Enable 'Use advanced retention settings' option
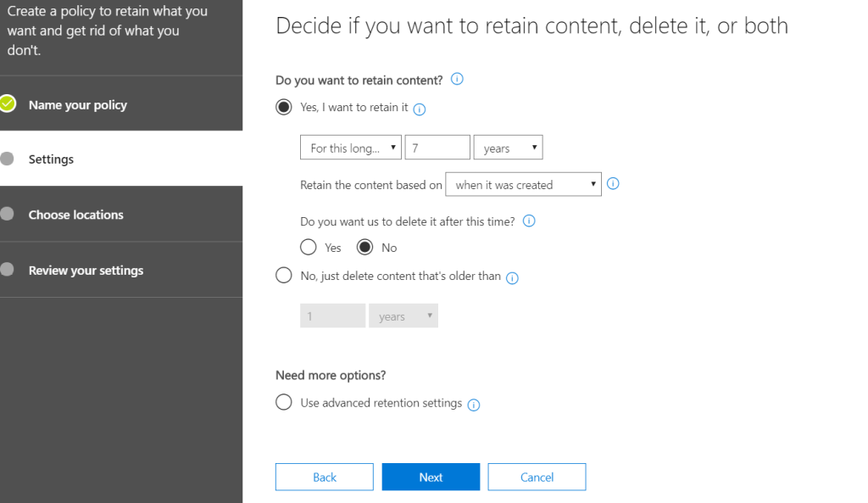 (x=284, y=403)
